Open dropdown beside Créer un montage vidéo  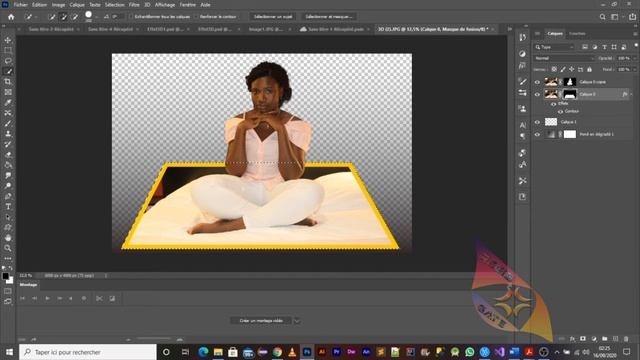[297, 321]
